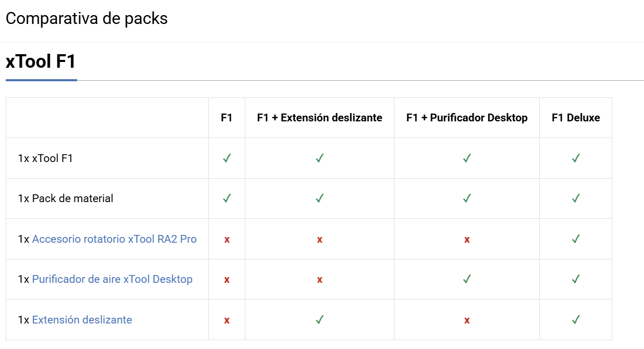The height and width of the screenshot is (349, 644).
Task: Click the Comparativa de packs title
Action: click(x=86, y=19)
